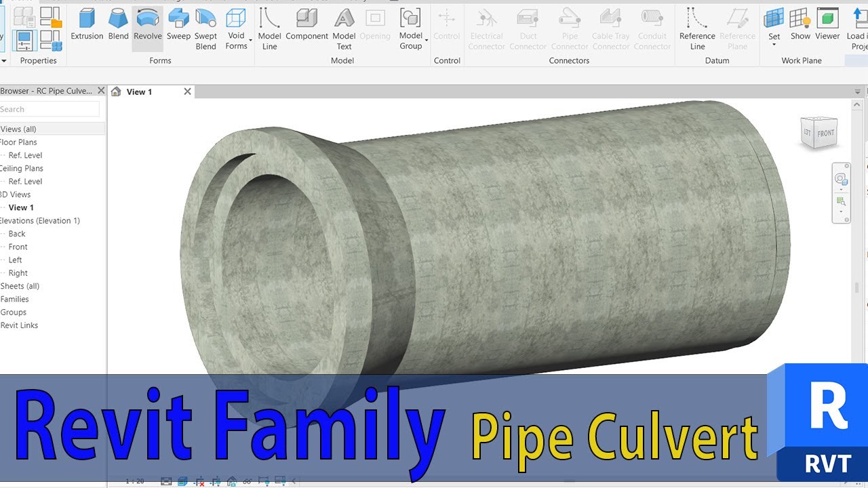868x488 pixels.
Task: Expand the Properties panel dropdown arrow
Action: pos(4,60)
